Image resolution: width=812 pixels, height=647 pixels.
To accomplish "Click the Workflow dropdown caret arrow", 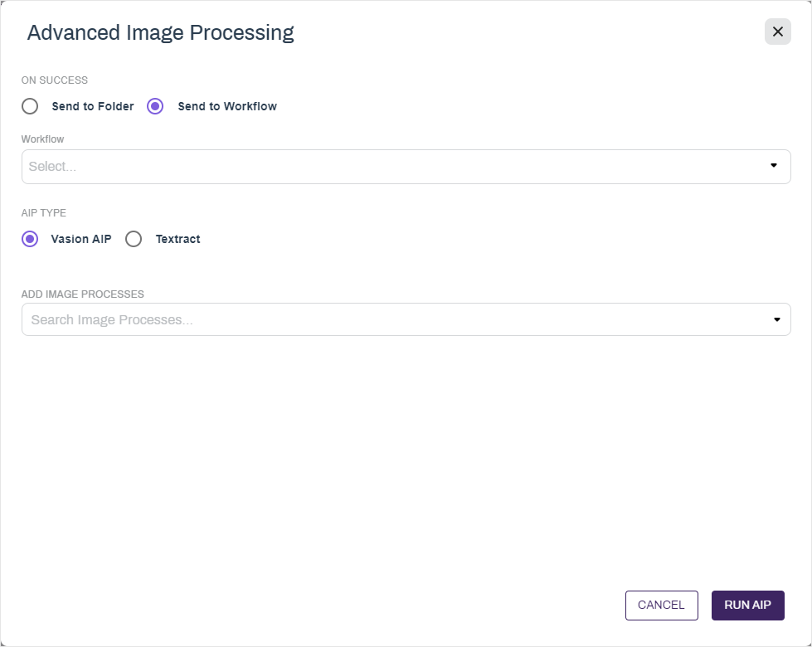I will pos(774,165).
